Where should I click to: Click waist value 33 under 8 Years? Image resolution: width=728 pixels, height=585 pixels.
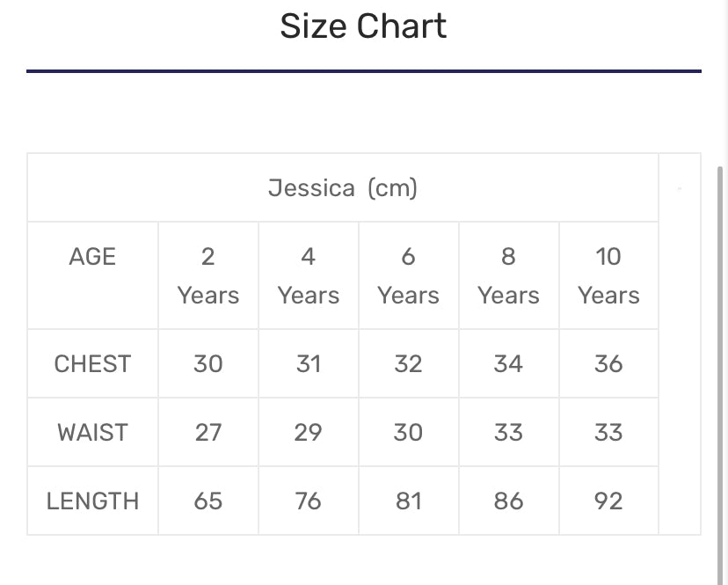pyautogui.click(x=508, y=433)
